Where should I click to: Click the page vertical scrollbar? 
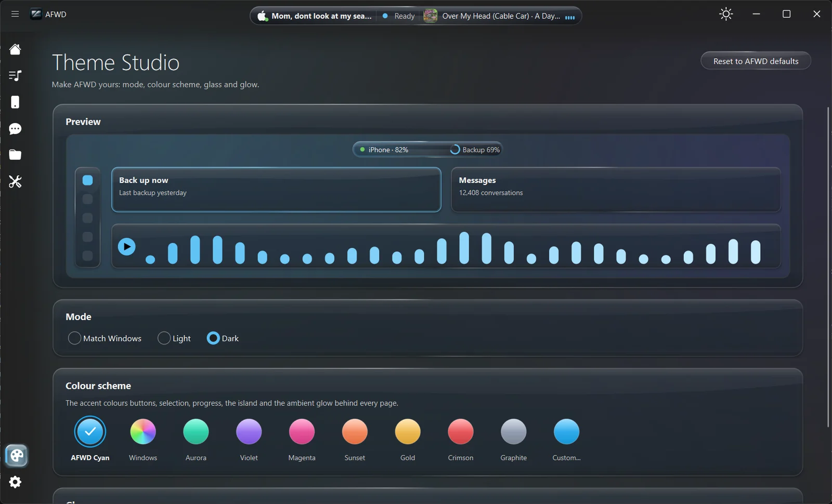828,267
